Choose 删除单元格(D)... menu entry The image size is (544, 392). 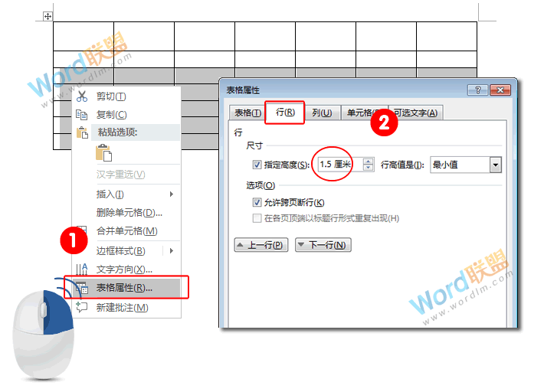(x=129, y=213)
